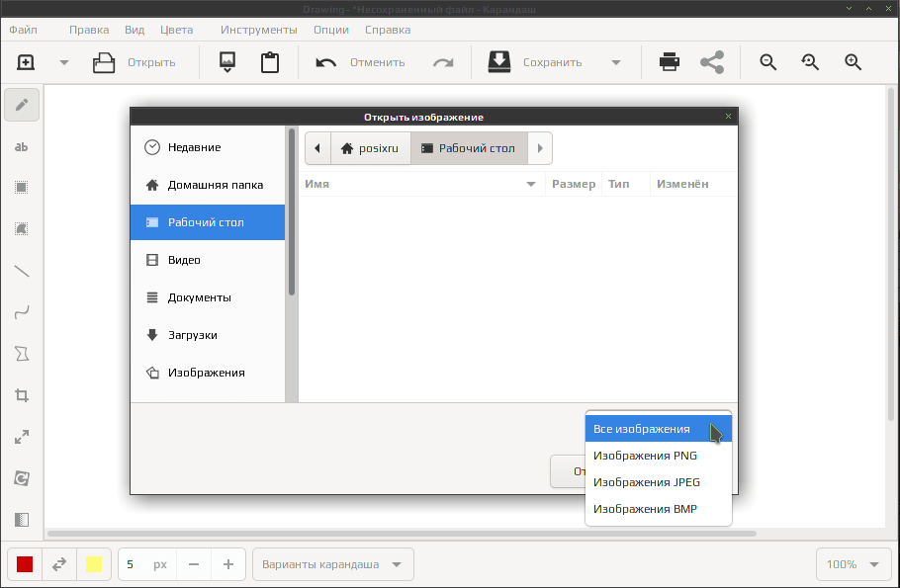Sort files by the Имя column

(x=421, y=184)
